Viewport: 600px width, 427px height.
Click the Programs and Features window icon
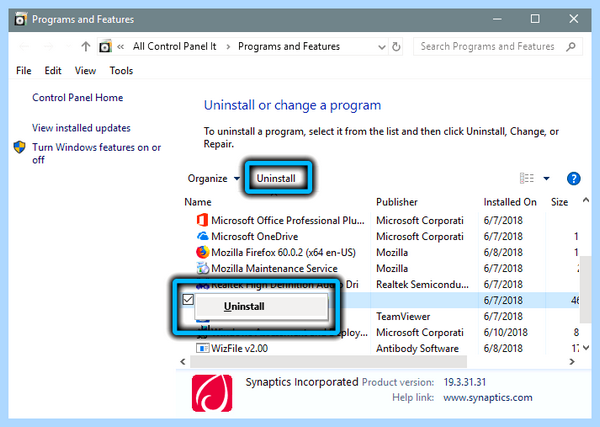point(21,19)
